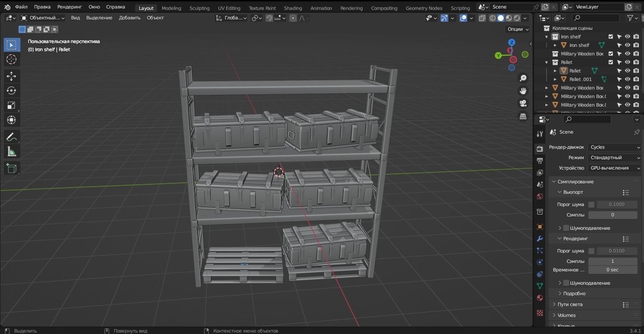The width and height of the screenshot is (644, 334).
Task: Expand the Pallet .001 object
Action: click(555, 80)
